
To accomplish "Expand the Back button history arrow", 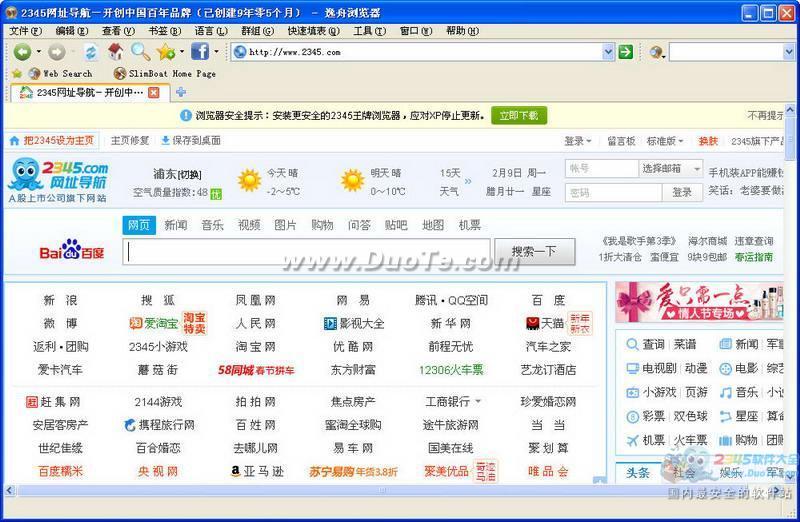I will [38, 52].
